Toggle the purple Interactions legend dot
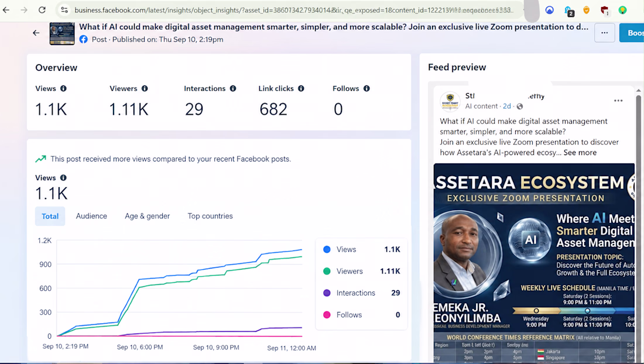644x364 pixels. point(327,293)
